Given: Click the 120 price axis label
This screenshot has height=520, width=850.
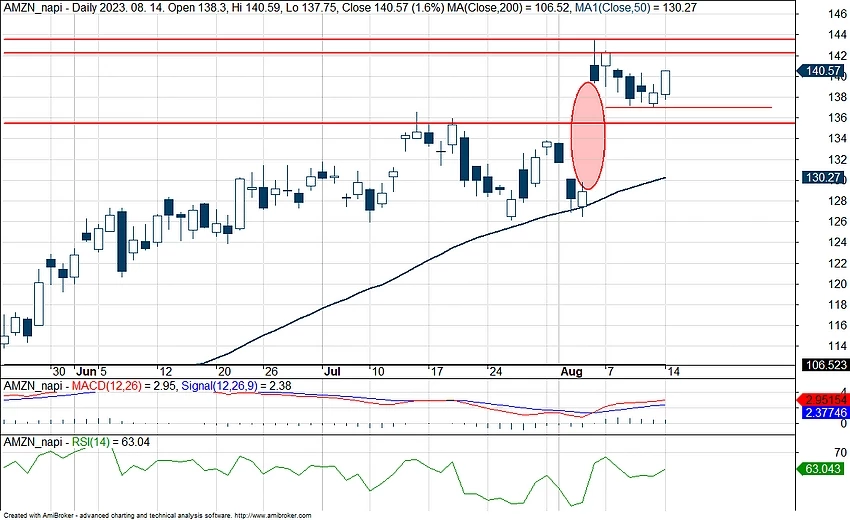Looking at the screenshot, I should [838, 284].
